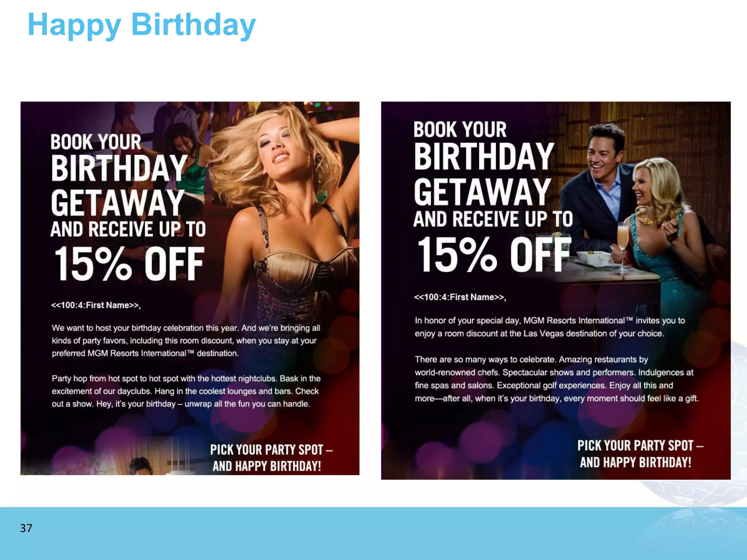Image resolution: width=747 pixels, height=560 pixels.
Task: Click the 'We want to host' paragraph
Action: click(x=186, y=341)
